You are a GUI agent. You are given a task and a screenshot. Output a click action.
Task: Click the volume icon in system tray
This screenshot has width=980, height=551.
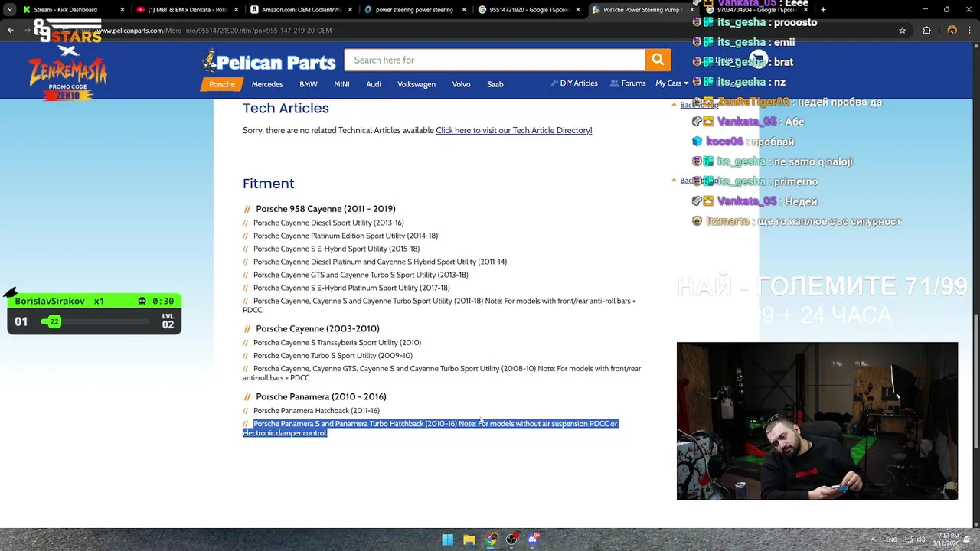coord(921,540)
